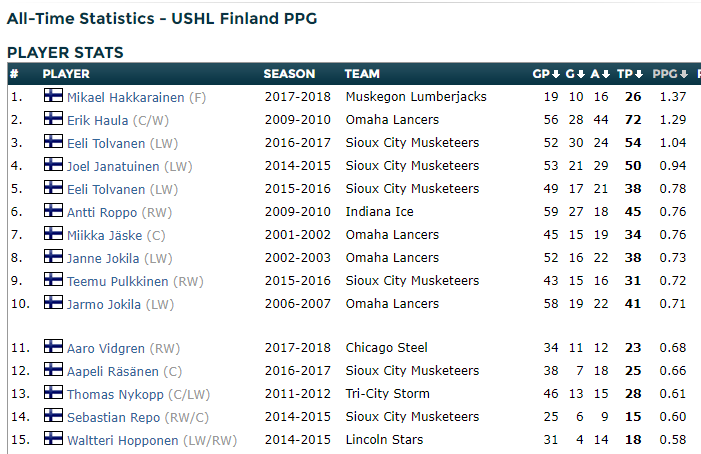Go to Chicago Steel team page

[x=386, y=348]
